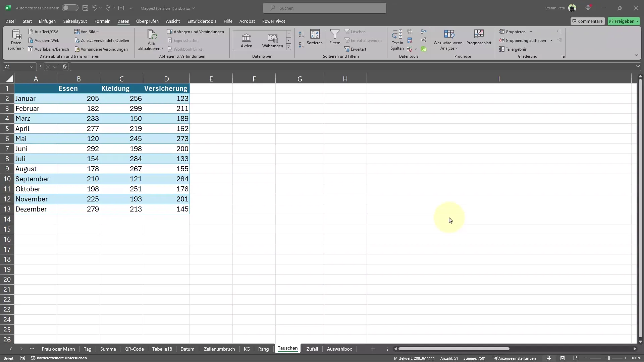Switch to Normal view icon
This screenshot has height=362, width=644.
tap(549, 358)
